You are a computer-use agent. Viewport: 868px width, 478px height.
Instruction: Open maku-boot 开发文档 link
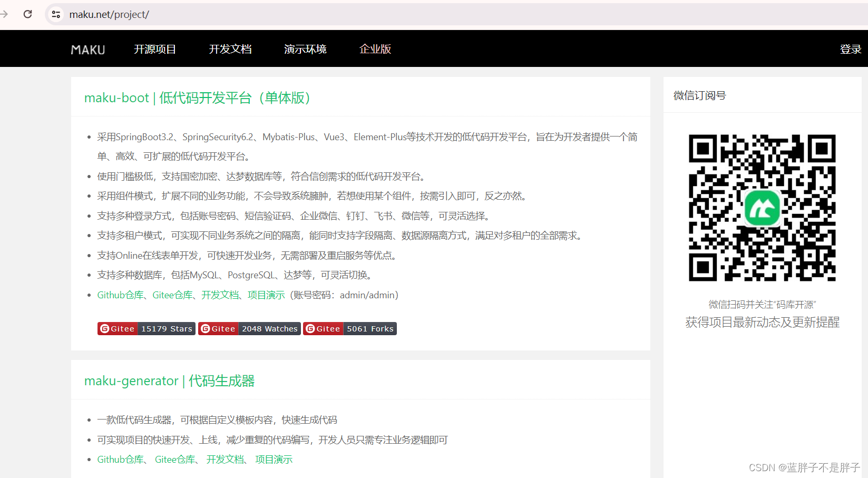click(x=220, y=295)
